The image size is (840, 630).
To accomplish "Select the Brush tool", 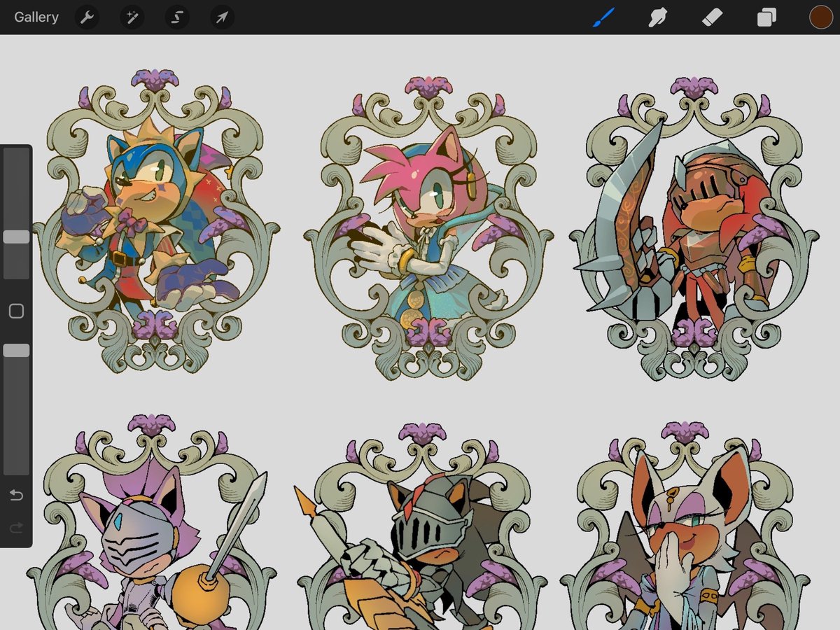I will coord(603,17).
